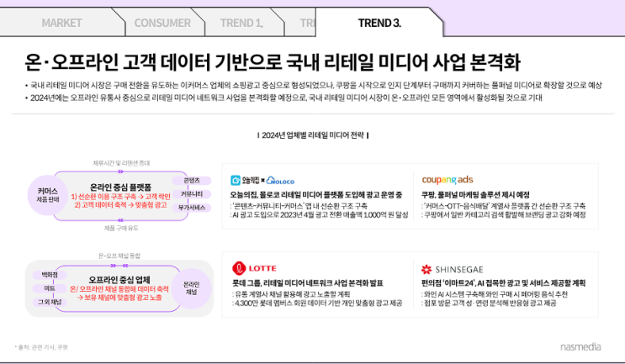
Task: Click the 온라인 채널 circle
Action: pyautogui.click(x=191, y=288)
